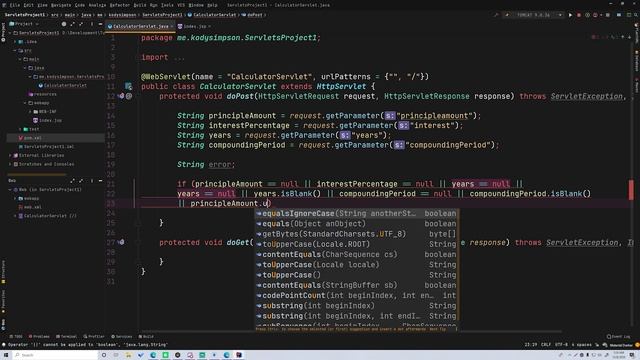Choose substring(int beginIndex) from the completion list
Viewport: 640px width, 360px height.
point(356,306)
